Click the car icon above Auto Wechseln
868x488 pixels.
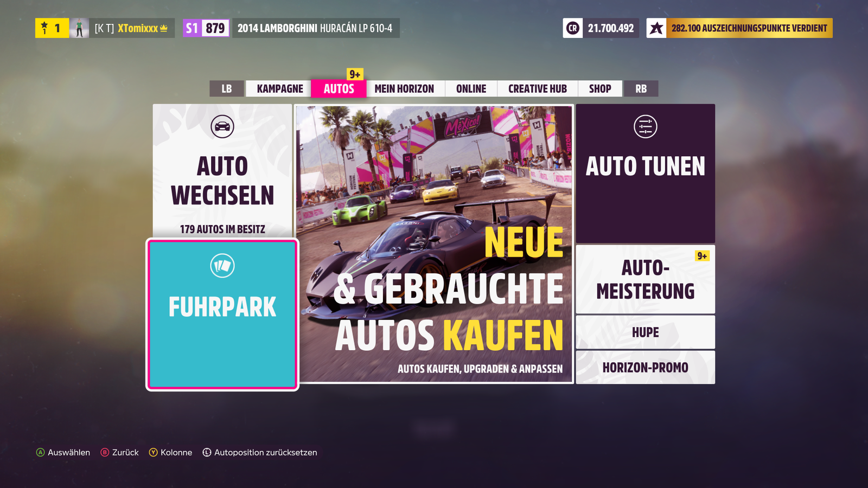222,127
